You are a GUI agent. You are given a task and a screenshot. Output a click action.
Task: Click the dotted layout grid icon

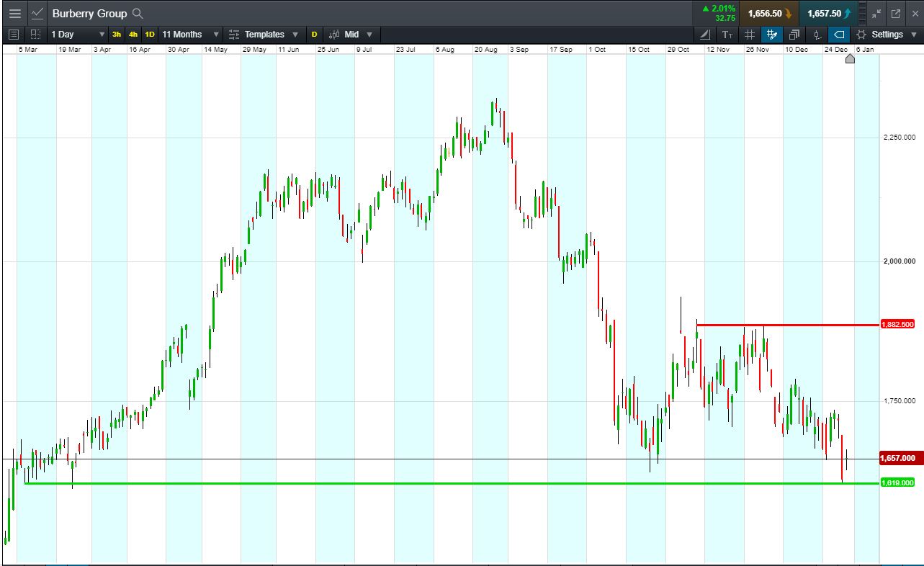click(35, 34)
